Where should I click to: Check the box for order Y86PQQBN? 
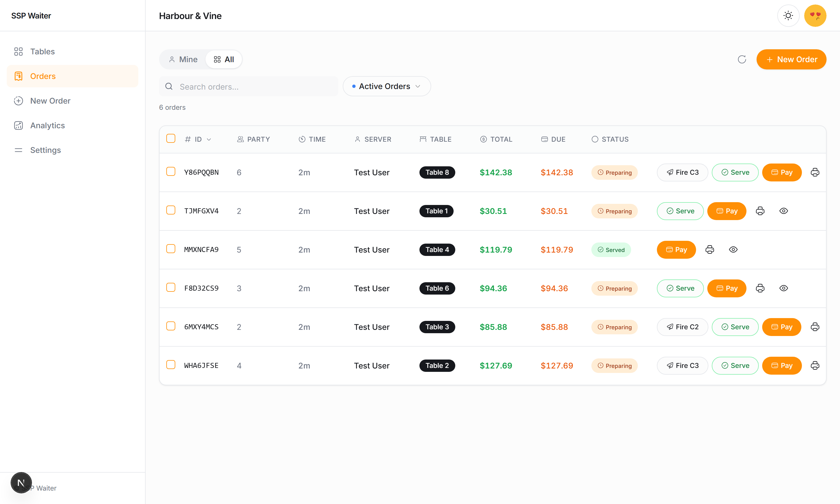tap(171, 172)
